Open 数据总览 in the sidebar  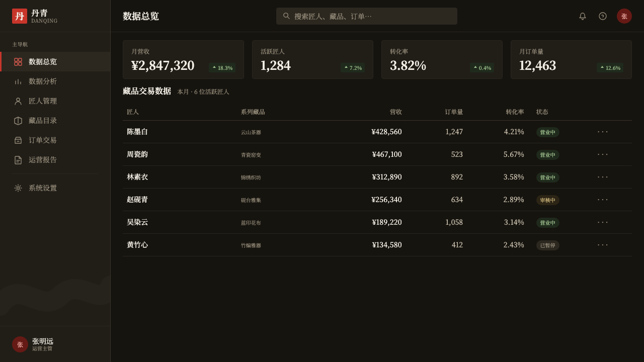(55, 62)
